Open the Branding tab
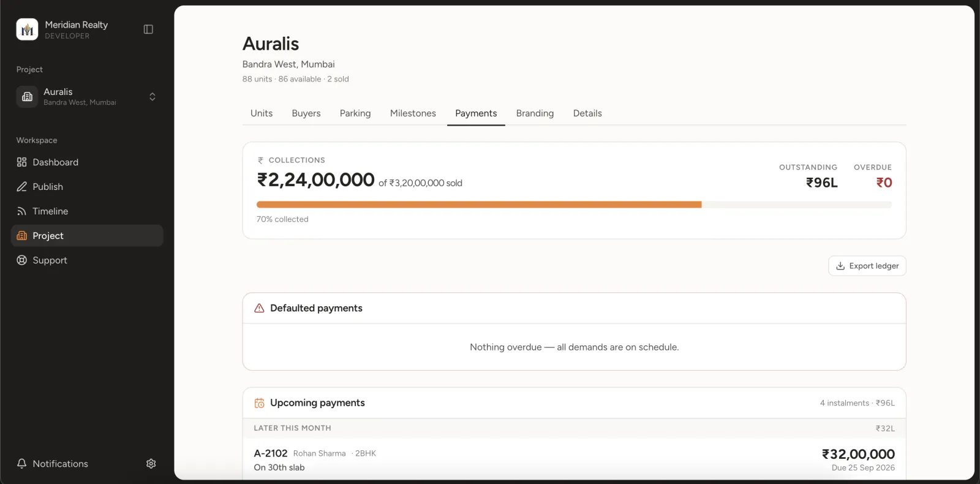 tap(535, 113)
